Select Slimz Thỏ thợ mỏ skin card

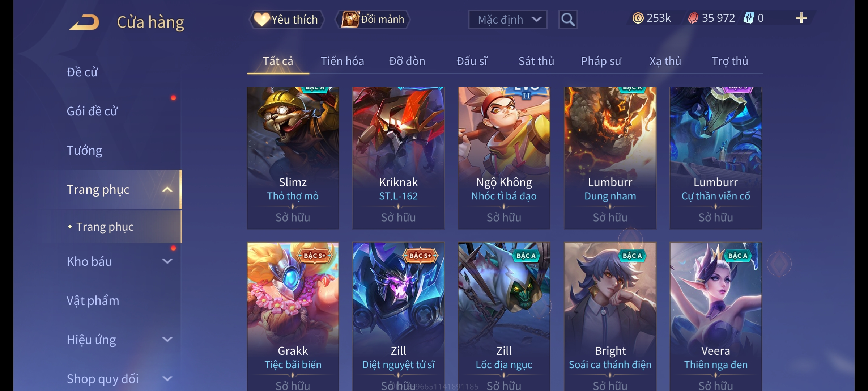click(x=293, y=158)
